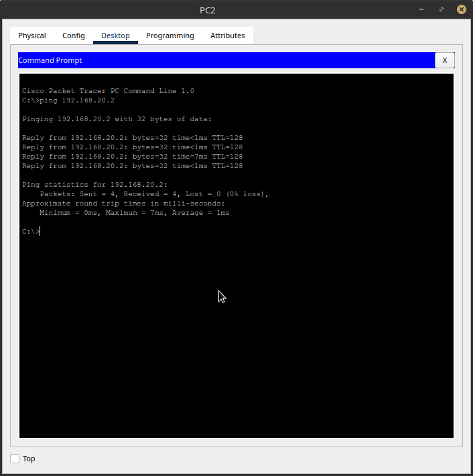Image resolution: width=473 pixels, height=476 pixels.
Task: Maximize the PC2 window
Action: 442,10
